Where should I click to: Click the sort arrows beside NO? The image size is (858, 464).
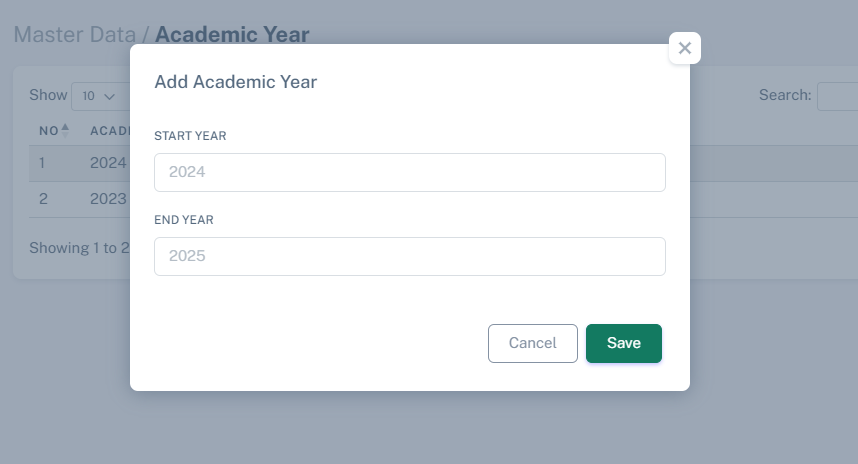66,130
